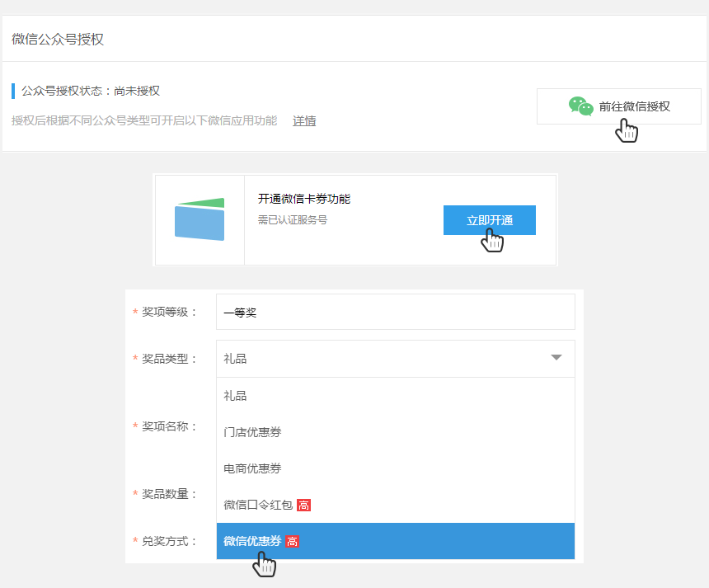Click the 微信公众号授权 section header
The width and height of the screenshot is (709, 588).
point(58,40)
